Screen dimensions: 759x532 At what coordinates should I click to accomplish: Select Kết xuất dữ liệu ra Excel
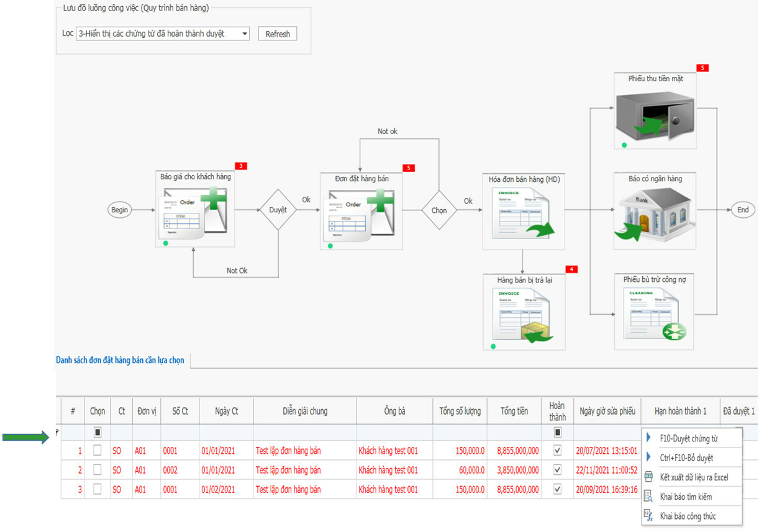click(693, 477)
